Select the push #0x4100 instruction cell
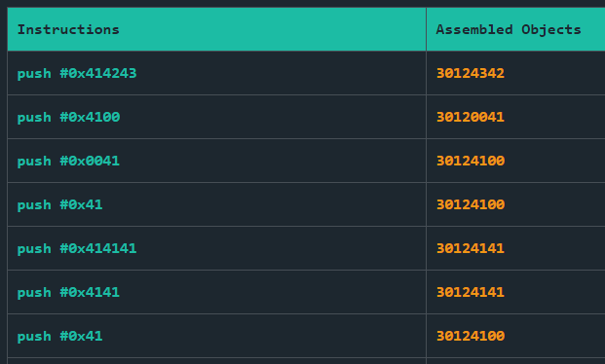The width and height of the screenshot is (605, 364). coord(216,117)
